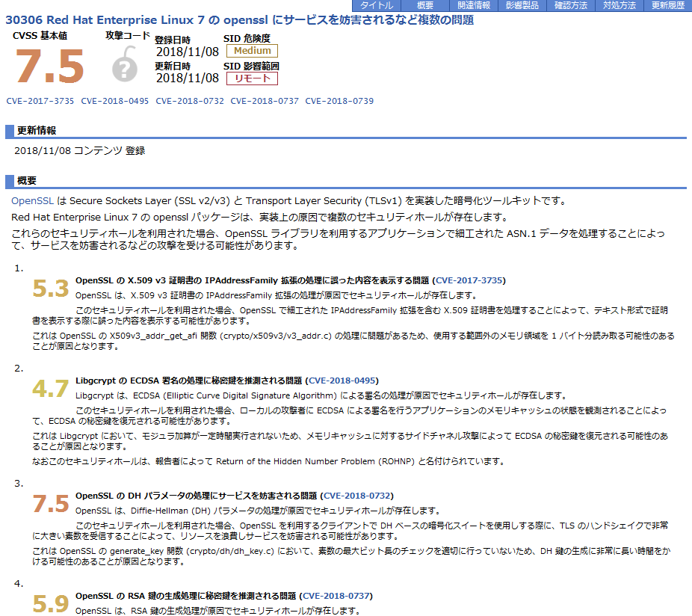Open CVE-2018-0495 in the top CVE list

pyautogui.click(x=115, y=101)
